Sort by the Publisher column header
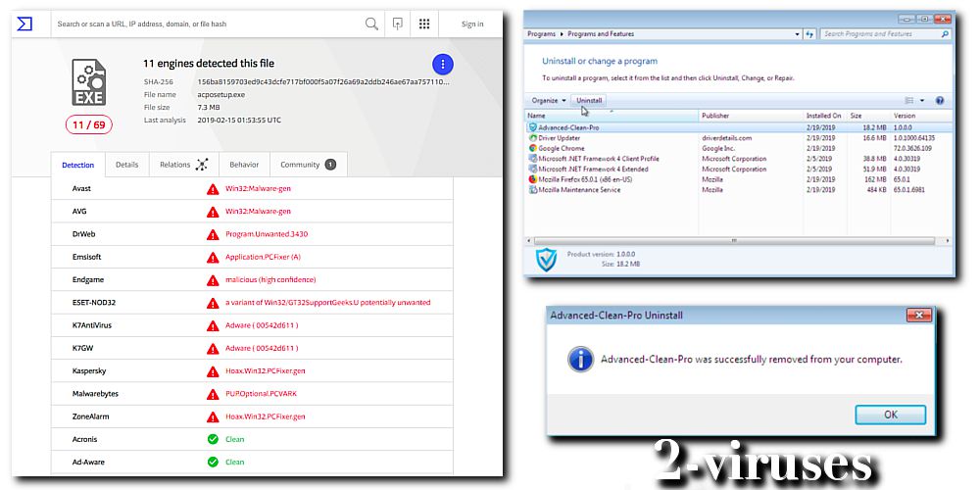This screenshot has width=980, height=490. (x=752, y=116)
